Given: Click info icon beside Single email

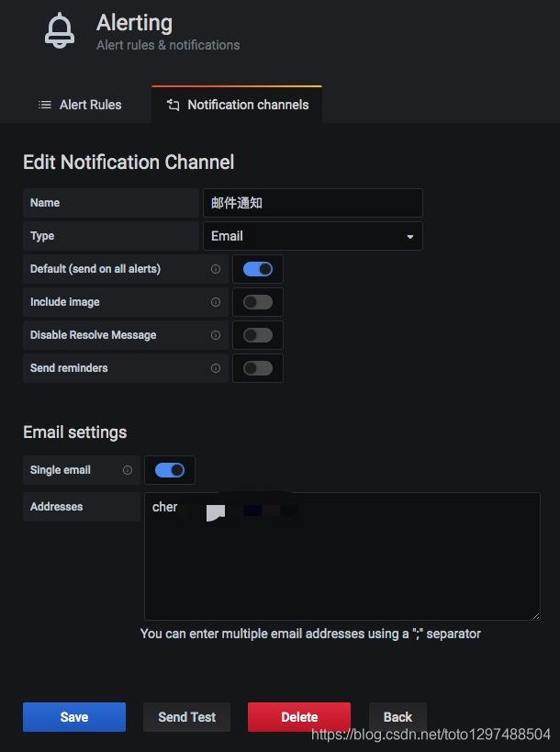Looking at the screenshot, I should click(128, 470).
